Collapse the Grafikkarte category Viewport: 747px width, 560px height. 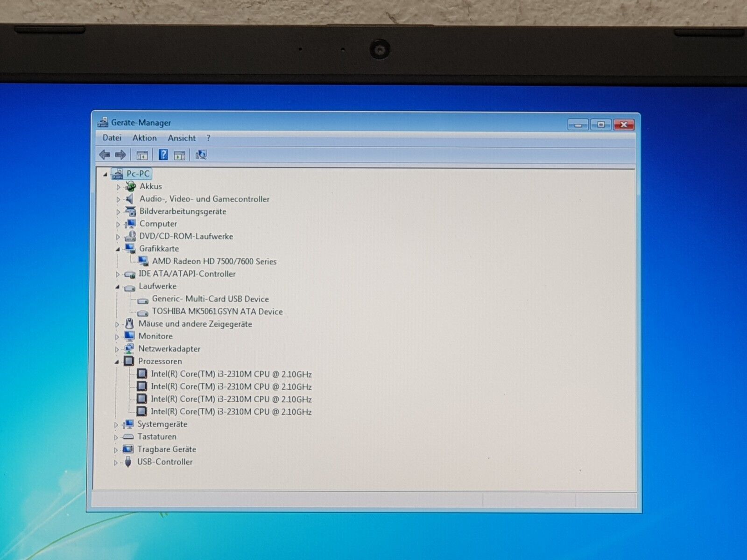tap(118, 249)
